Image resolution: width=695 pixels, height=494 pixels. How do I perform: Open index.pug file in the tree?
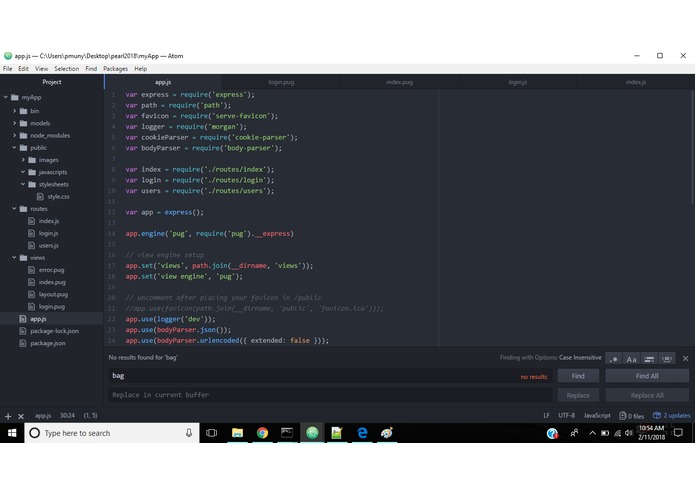[x=52, y=282]
